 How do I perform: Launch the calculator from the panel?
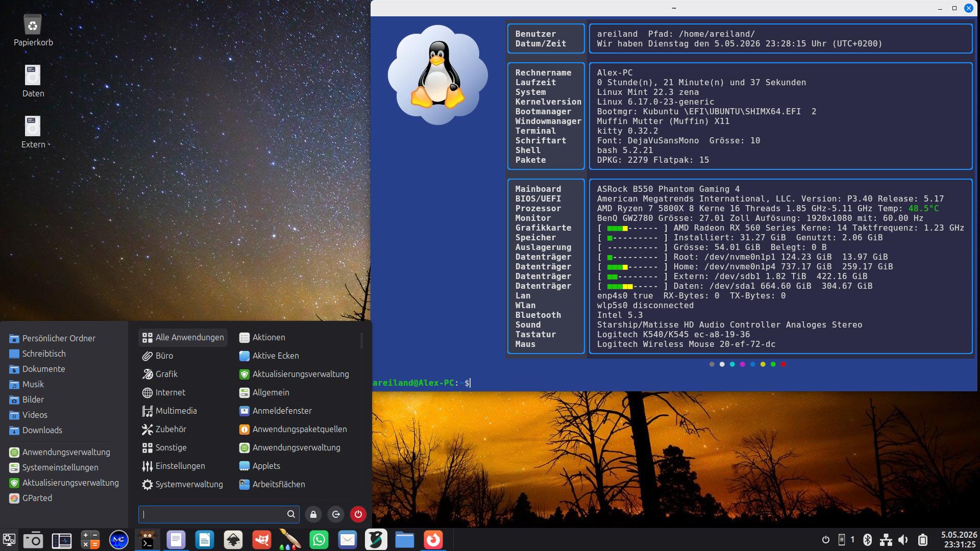coord(90,540)
